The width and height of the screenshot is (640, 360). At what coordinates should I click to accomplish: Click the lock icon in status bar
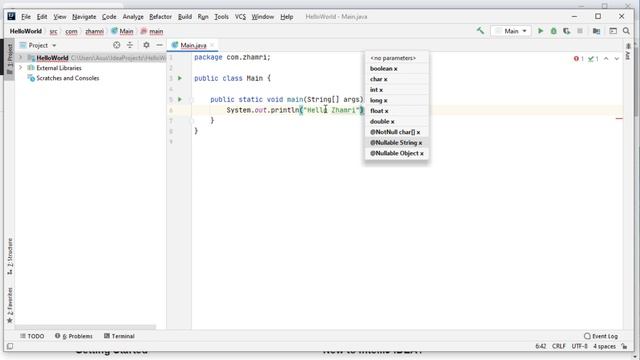click(624, 346)
